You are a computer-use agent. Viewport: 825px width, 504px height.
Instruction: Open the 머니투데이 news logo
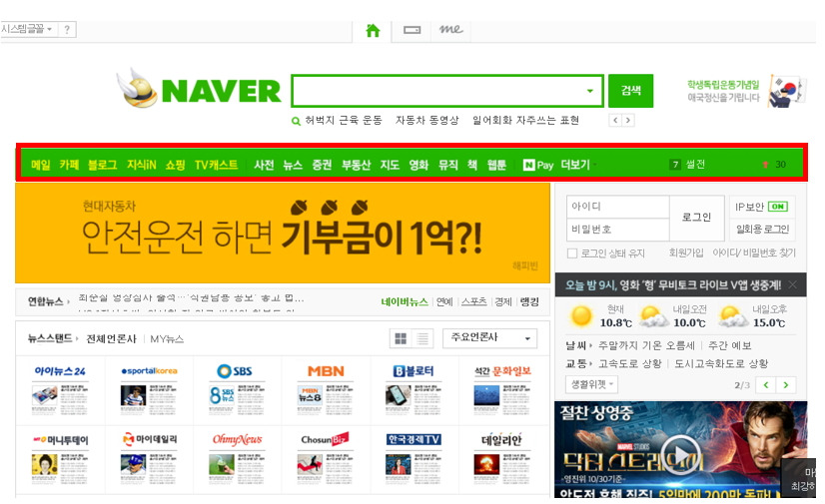click(61, 440)
